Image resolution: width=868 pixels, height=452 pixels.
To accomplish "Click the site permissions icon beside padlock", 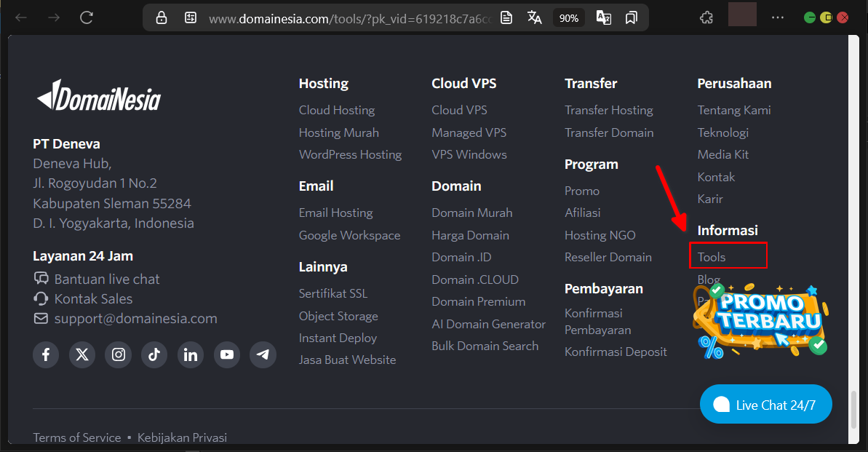I will [191, 17].
